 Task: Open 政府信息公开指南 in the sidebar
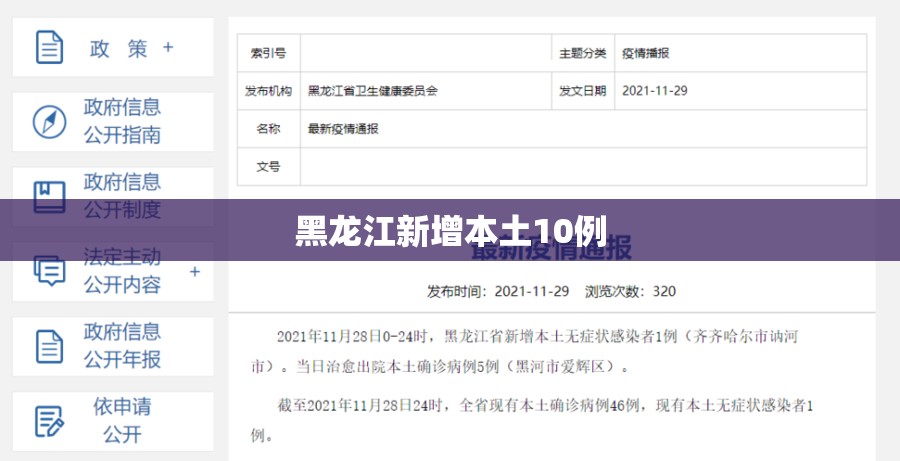coord(113,122)
